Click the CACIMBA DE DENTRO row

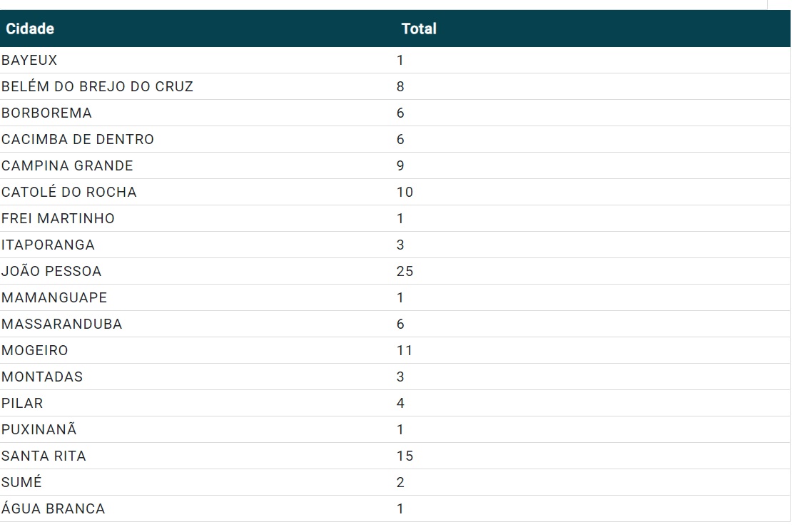click(78, 140)
